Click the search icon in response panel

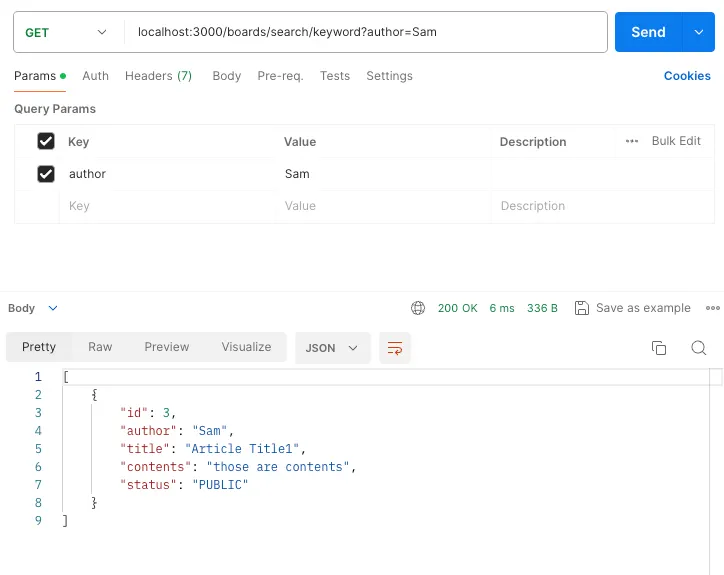[699, 348]
